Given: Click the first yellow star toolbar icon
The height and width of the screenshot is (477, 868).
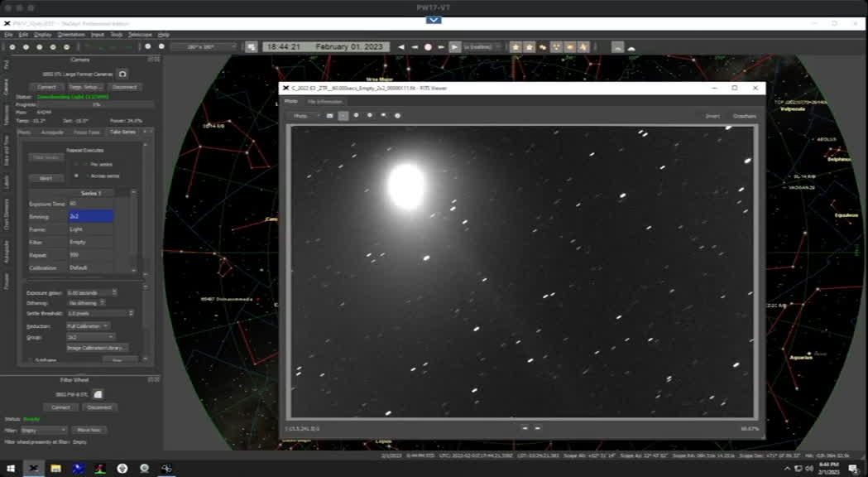Looking at the screenshot, I should [x=516, y=47].
